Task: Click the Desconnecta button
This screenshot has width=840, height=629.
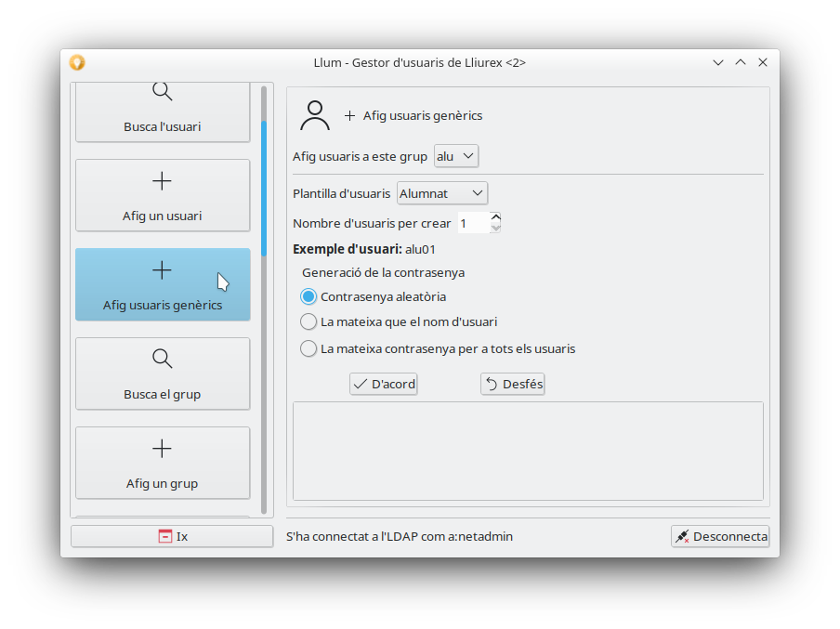Action: click(720, 536)
